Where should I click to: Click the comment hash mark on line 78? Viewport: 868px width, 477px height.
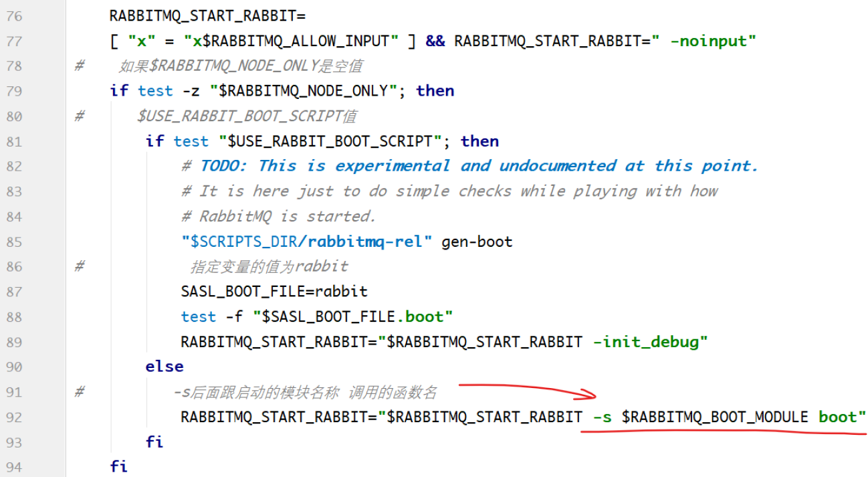point(80,66)
